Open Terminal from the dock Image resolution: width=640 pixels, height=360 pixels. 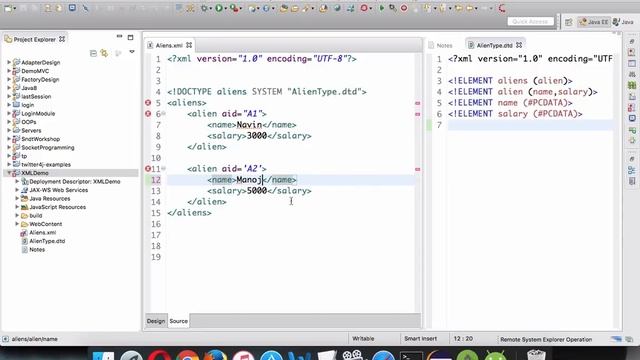(411, 355)
